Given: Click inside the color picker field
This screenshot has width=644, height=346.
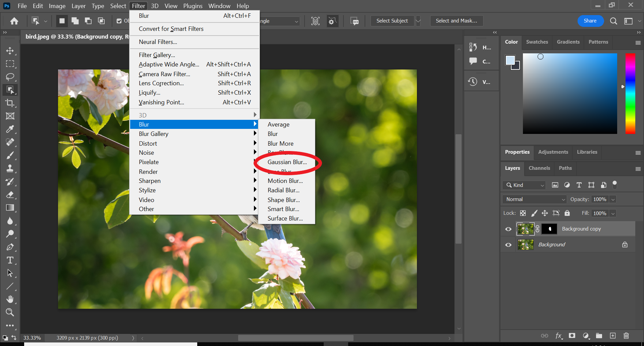Looking at the screenshot, I should coord(570,94).
